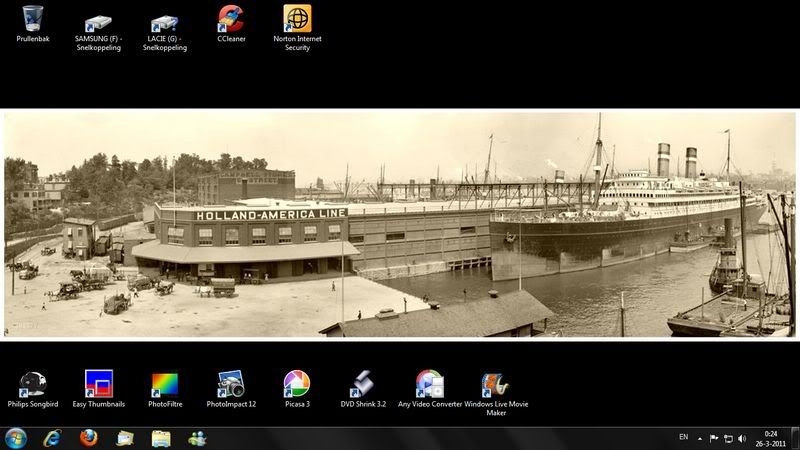800x450 pixels.
Task: Launch Internet Explorer from the taskbar
Action: coord(52,438)
